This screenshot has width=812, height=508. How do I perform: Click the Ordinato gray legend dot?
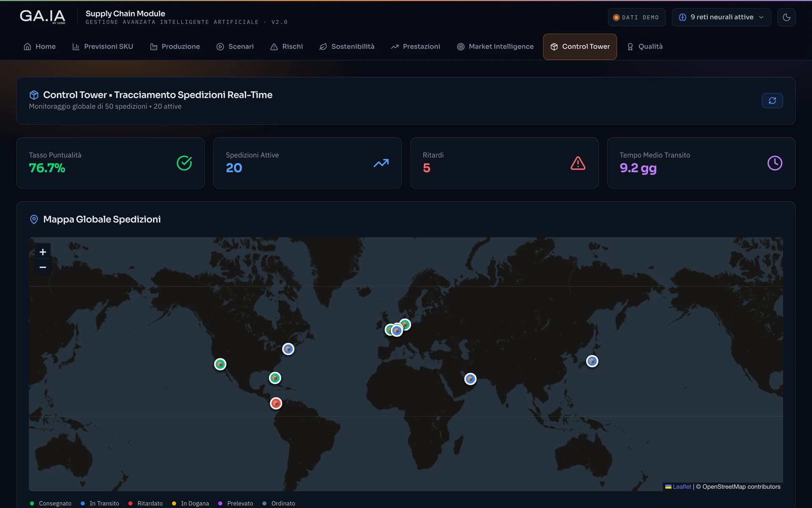(264, 503)
